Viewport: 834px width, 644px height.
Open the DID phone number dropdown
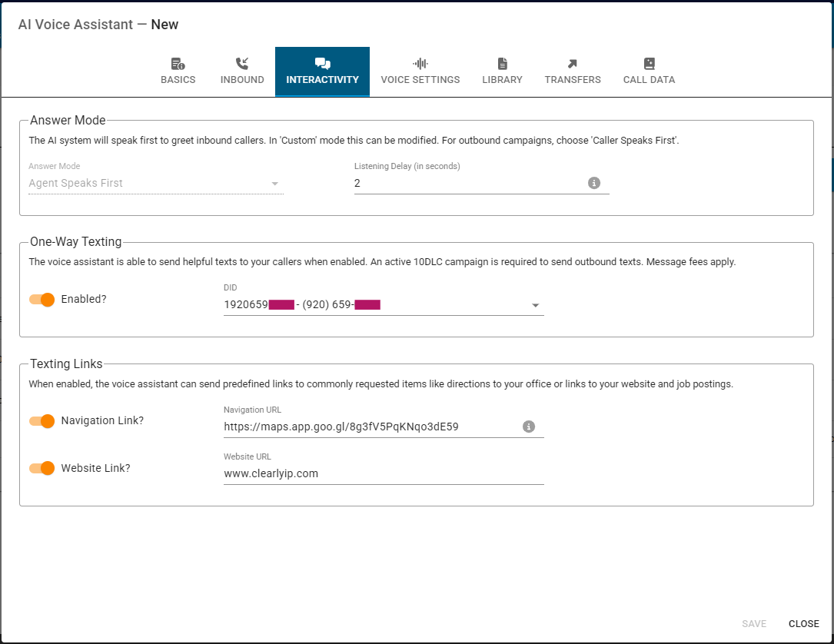click(536, 305)
